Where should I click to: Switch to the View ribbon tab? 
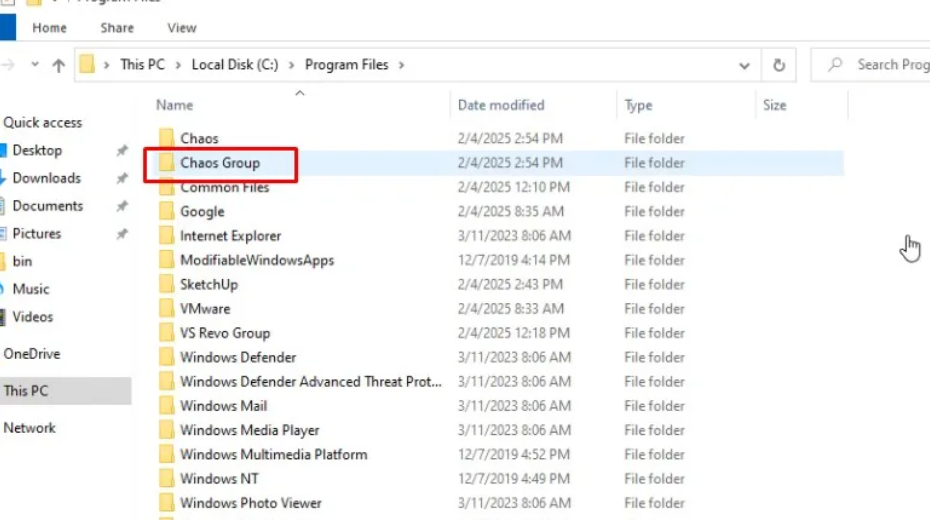click(182, 28)
